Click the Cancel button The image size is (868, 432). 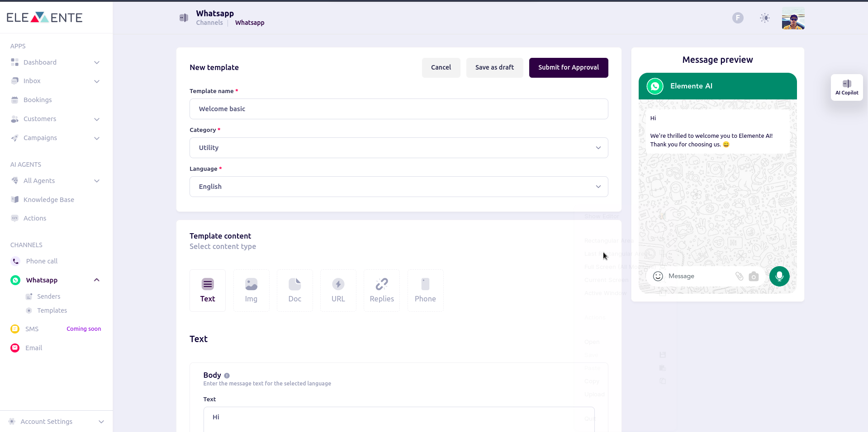coord(441,68)
